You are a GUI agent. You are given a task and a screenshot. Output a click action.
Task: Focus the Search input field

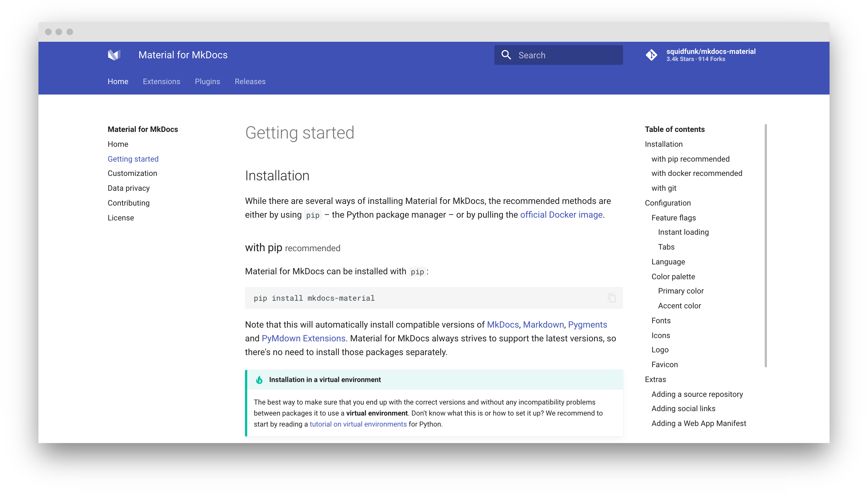[x=558, y=55]
